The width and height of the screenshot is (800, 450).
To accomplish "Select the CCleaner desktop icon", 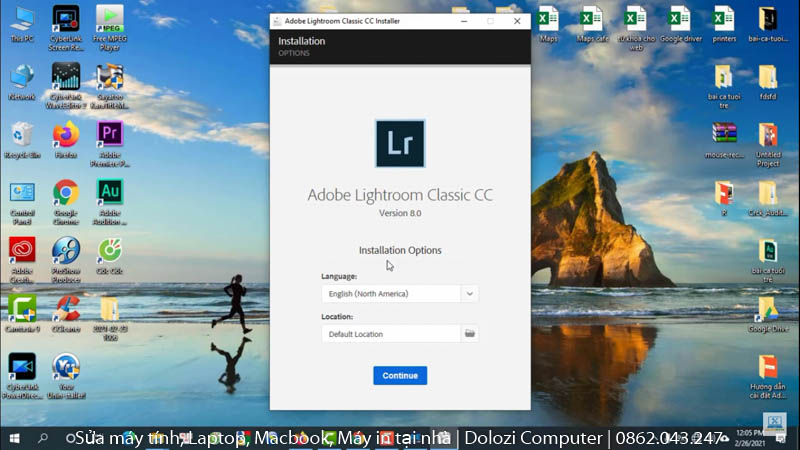I will click(x=66, y=308).
